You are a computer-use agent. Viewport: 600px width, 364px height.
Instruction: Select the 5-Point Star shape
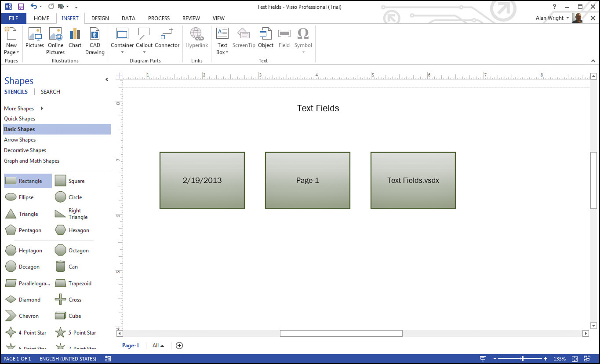point(76,332)
